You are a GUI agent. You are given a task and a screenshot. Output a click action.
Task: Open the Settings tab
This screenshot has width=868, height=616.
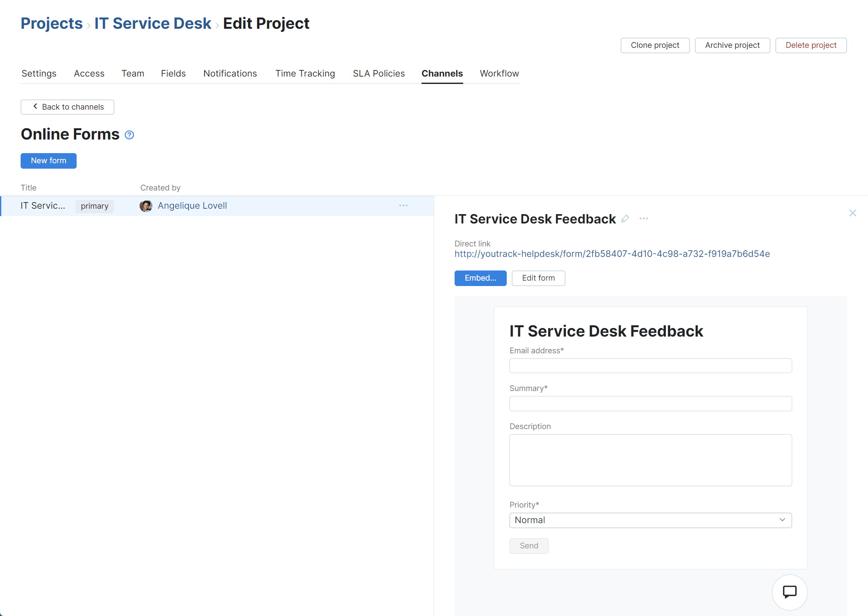point(39,73)
